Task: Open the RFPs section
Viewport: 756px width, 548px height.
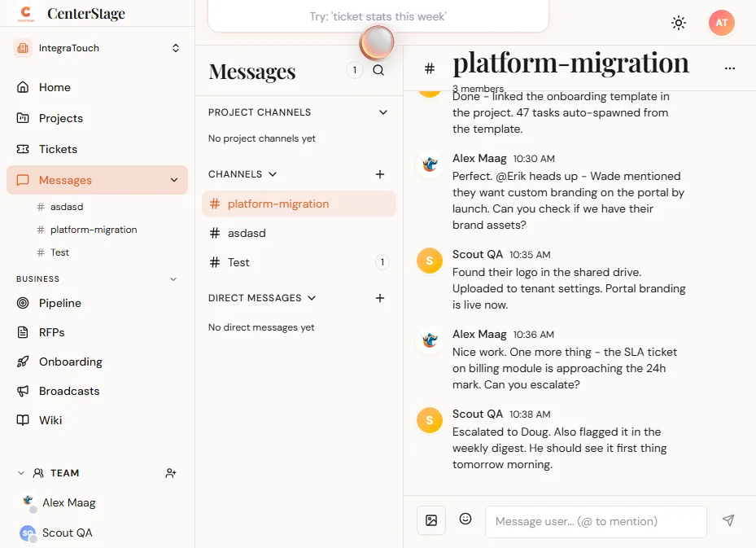Action: (x=50, y=332)
